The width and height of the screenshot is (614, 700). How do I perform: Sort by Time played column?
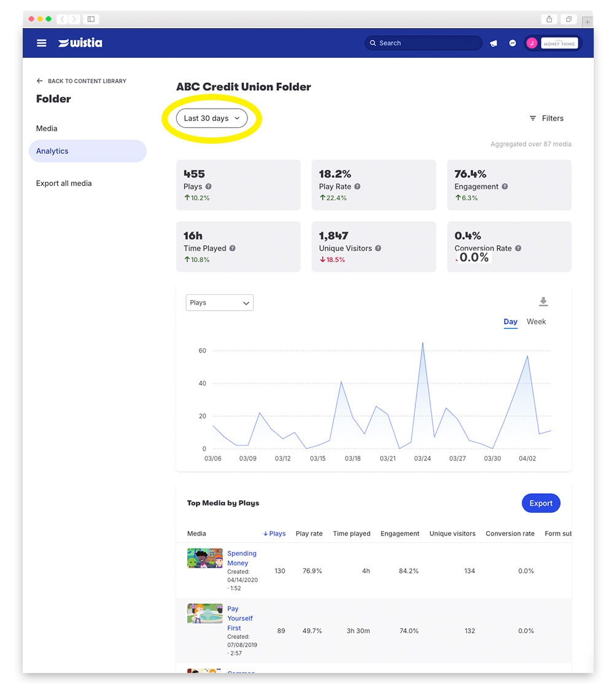(352, 534)
